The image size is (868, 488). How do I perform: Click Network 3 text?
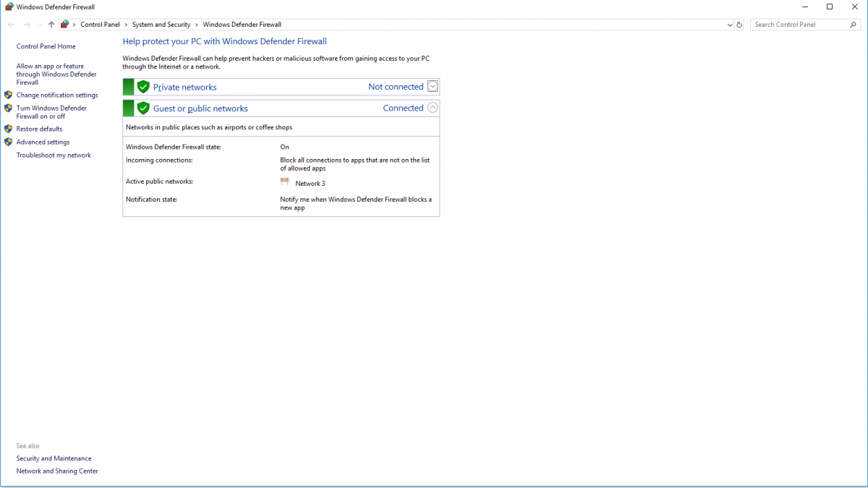310,184
